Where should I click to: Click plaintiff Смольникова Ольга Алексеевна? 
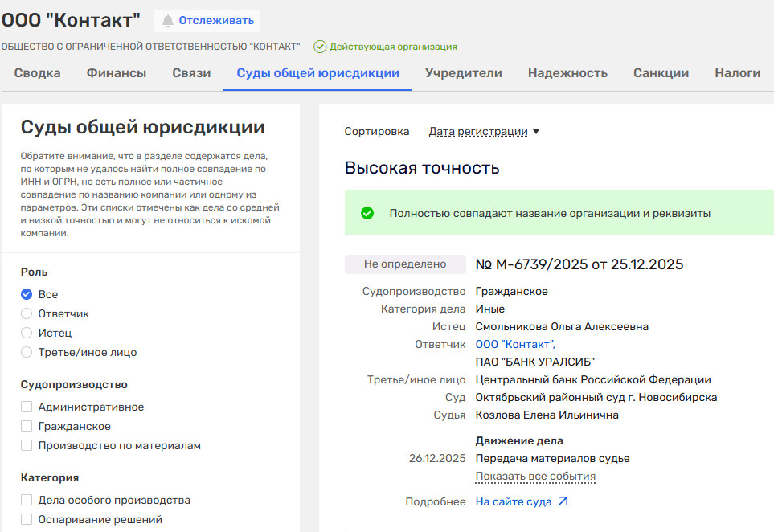click(562, 326)
